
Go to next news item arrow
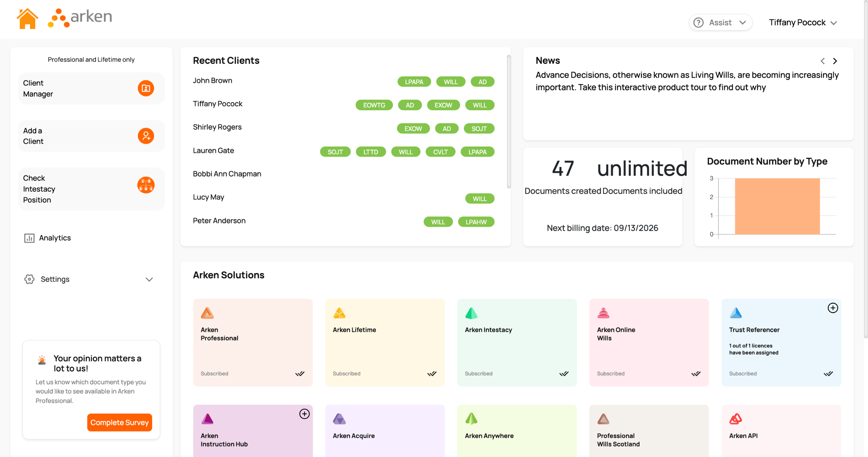tap(835, 61)
